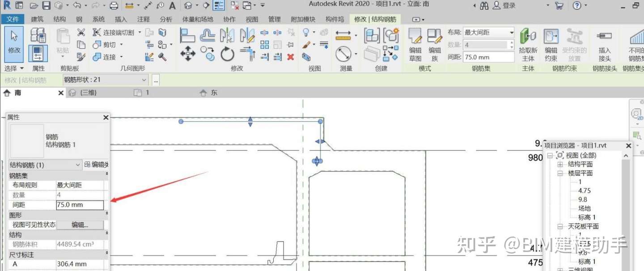
Task: Click the lightbulb hide-in-view icon
Action: 306,32
